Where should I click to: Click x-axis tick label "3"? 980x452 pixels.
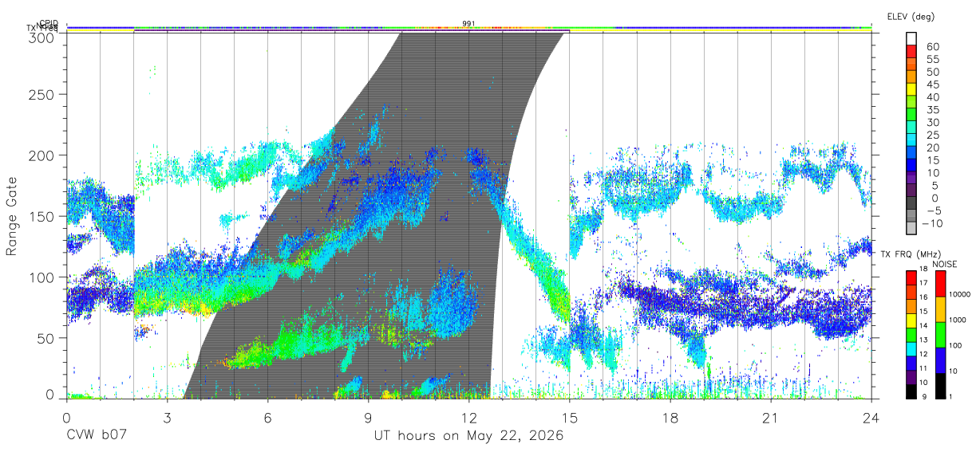click(x=167, y=418)
